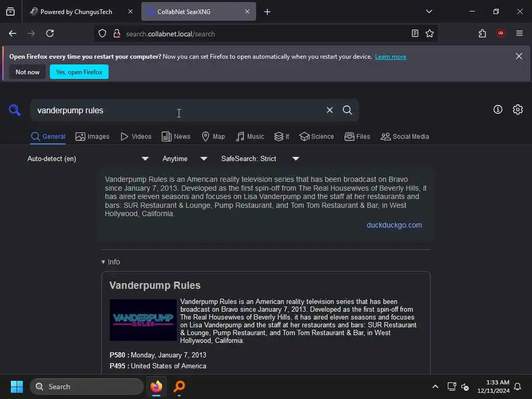Collapse the Info disclosure section
This screenshot has height=399, width=532.
tap(111, 262)
